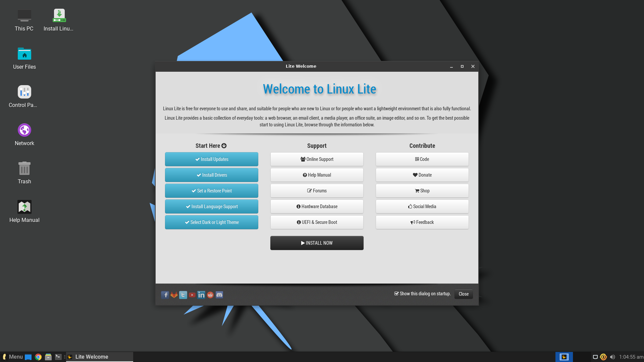Close the Lite Welcome dialog

(463, 294)
